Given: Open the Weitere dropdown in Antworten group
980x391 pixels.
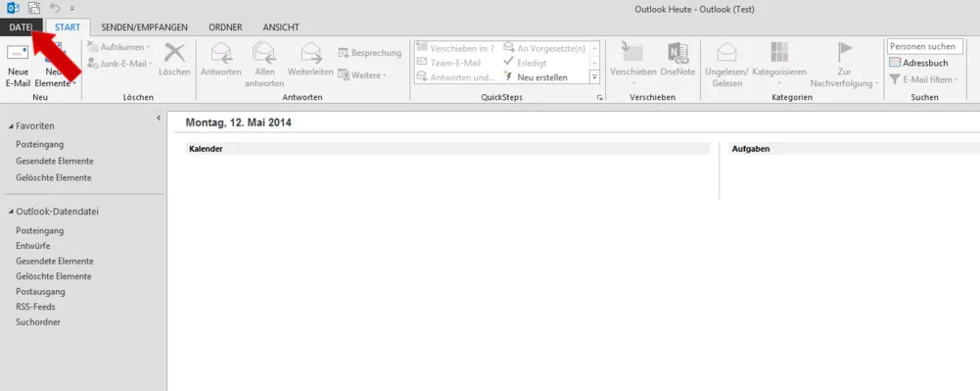Looking at the screenshot, I should (362, 74).
